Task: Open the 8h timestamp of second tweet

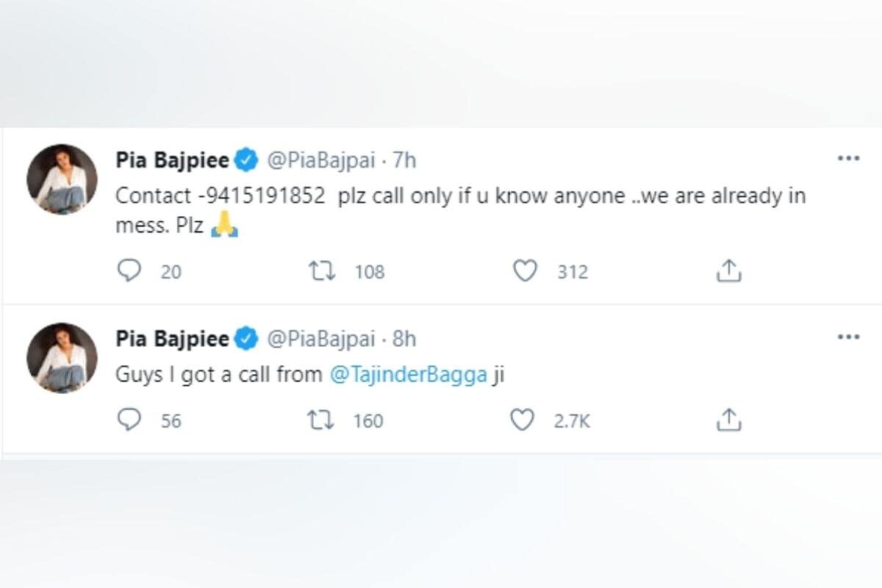Action: [x=404, y=338]
